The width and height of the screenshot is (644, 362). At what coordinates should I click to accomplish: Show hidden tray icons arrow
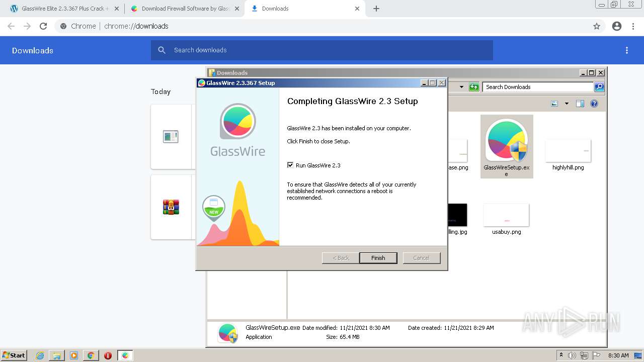(561, 355)
